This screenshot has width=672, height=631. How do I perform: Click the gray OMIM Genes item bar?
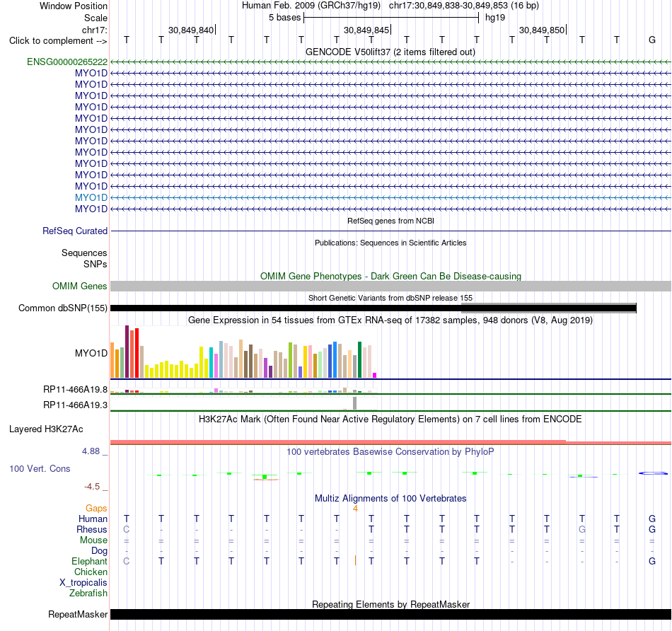click(390, 286)
